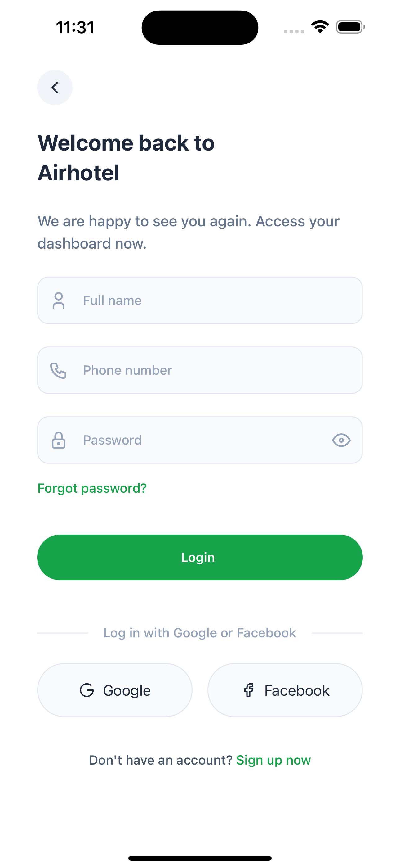Log in with Facebook
The width and height of the screenshot is (400, 868).
285,690
